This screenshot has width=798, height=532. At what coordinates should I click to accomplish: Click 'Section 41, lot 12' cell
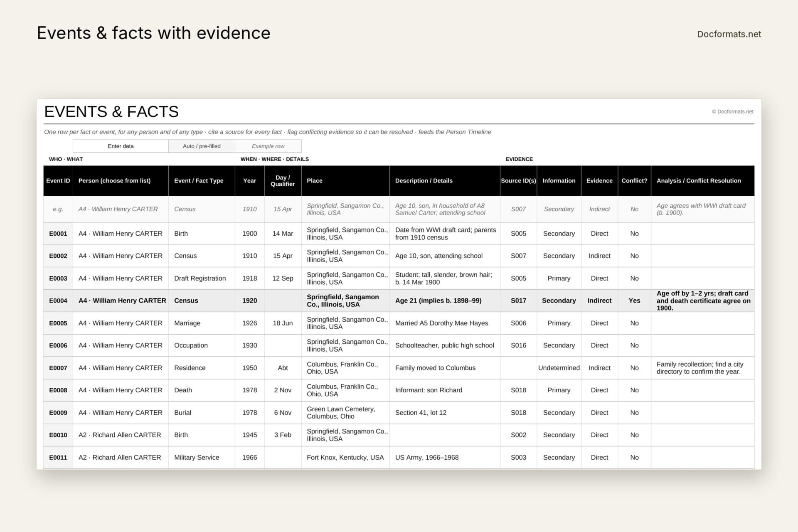click(445, 413)
